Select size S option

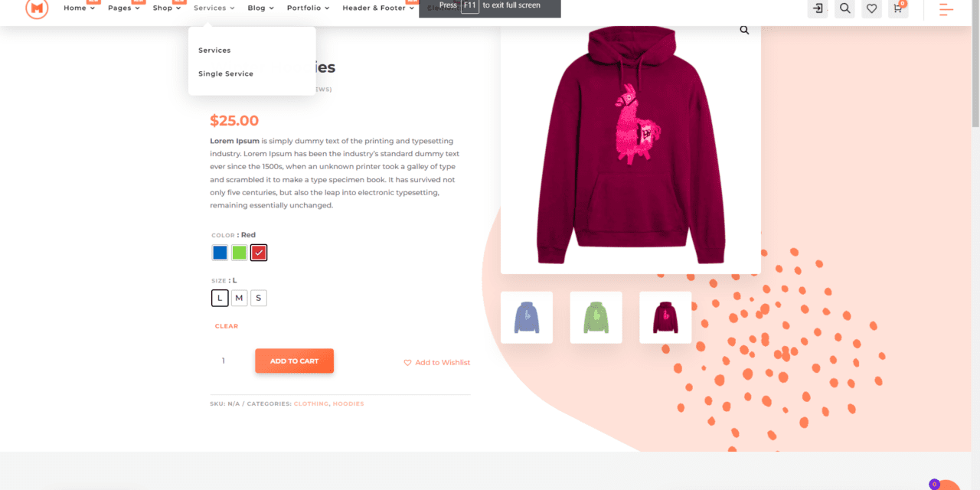tap(259, 298)
